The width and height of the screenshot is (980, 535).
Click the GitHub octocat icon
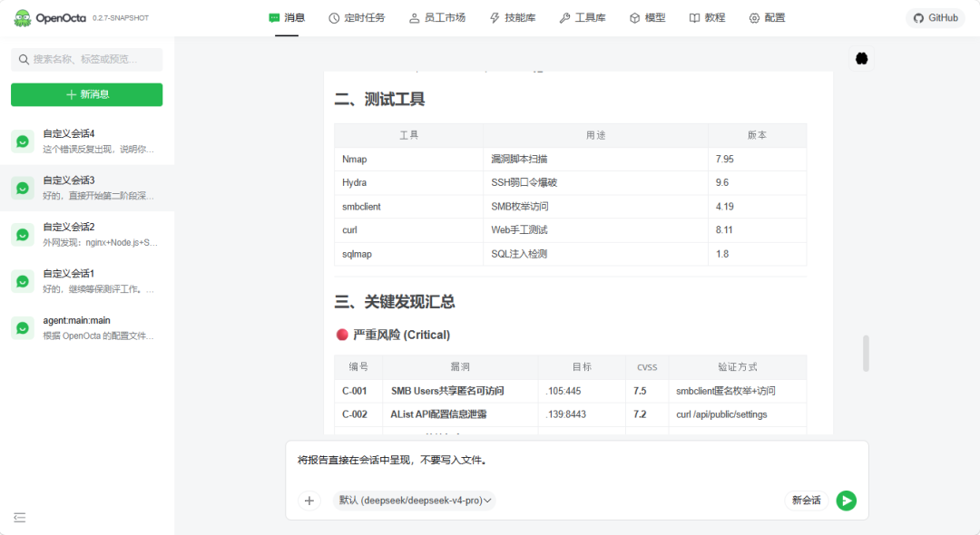tap(918, 18)
